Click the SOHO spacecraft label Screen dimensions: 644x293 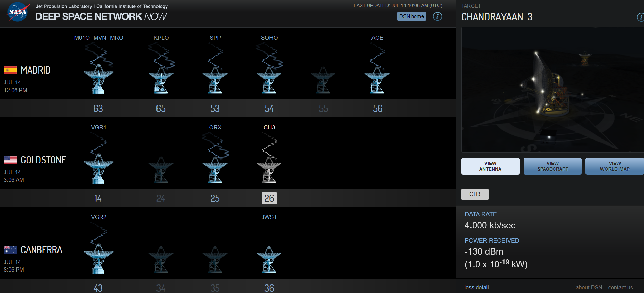point(269,38)
